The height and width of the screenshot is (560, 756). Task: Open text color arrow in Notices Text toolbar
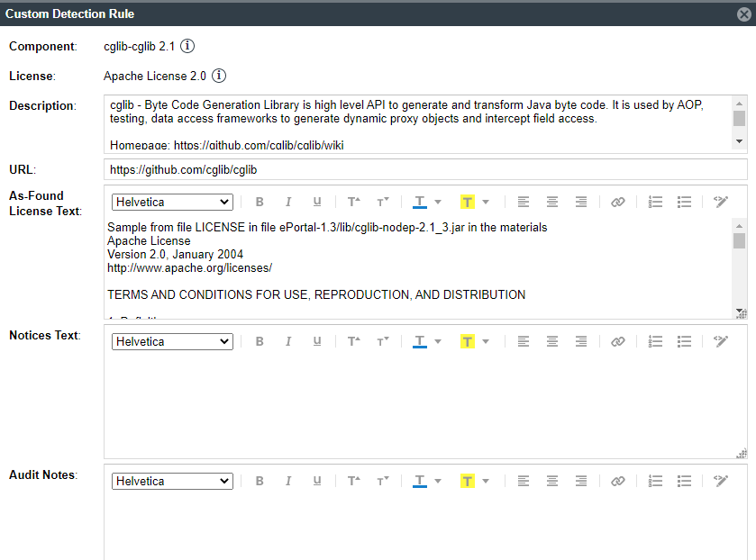pyautogui.click(x=438, y=342)
